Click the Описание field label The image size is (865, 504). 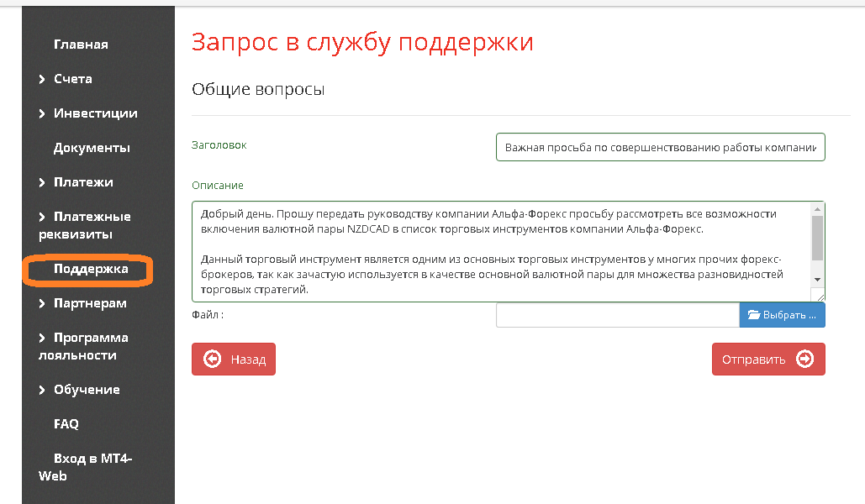[218, 186]
